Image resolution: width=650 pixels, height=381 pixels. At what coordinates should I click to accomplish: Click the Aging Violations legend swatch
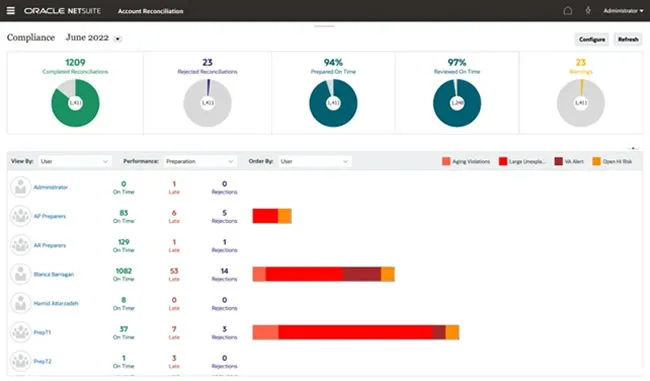(446, 161)
